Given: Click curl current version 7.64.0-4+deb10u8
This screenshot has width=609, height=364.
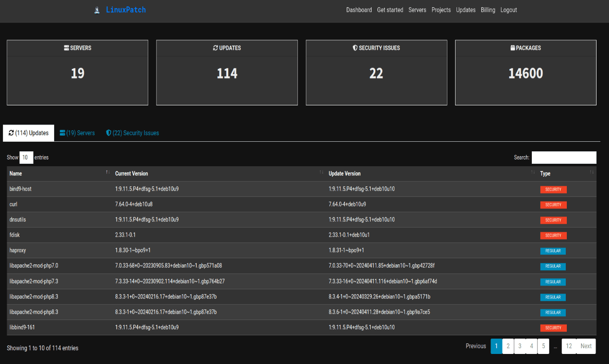Looking at the screenshot, I should pyautogui.click(x=134, y=204).
